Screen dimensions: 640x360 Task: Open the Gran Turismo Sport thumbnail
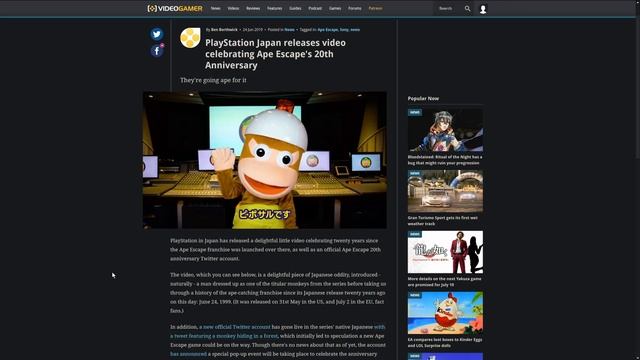[x=445, y=191]
